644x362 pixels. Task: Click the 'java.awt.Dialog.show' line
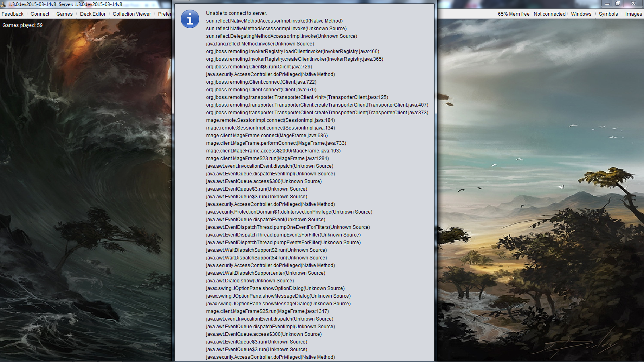click(x=250, y=281)
